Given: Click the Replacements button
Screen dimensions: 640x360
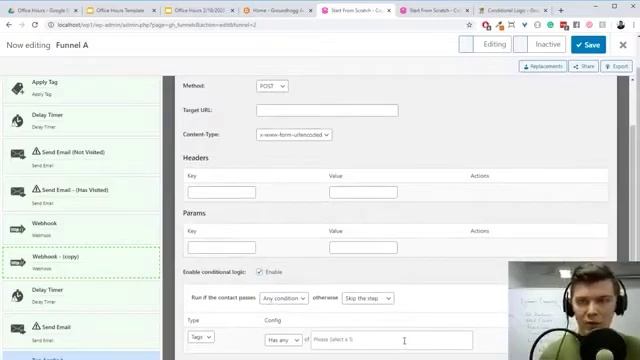Looking at the screenshot, I should click(x=543, y=67).
